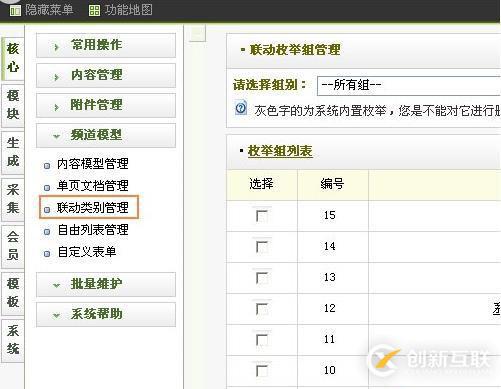Screen dimensions: 501x389
Task: Toggle the sidebar collapse handle
Action: click(x=197, y=33)
